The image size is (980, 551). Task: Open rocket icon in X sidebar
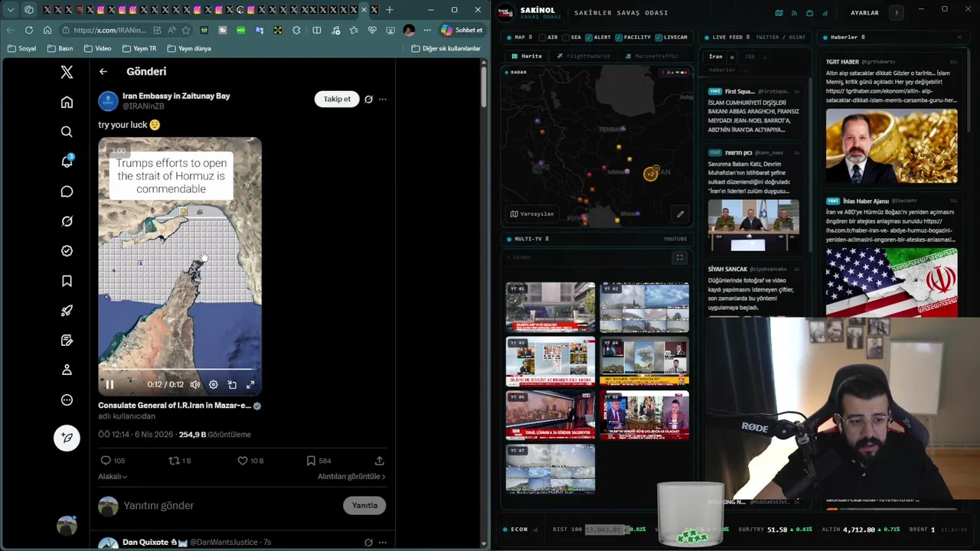click(67, 311)
